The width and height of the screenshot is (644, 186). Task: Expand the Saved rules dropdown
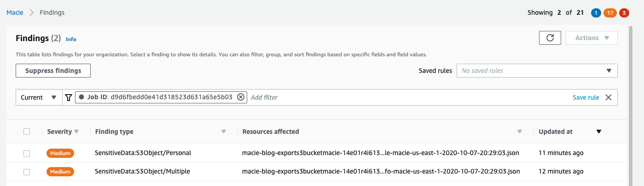(537, 71)
